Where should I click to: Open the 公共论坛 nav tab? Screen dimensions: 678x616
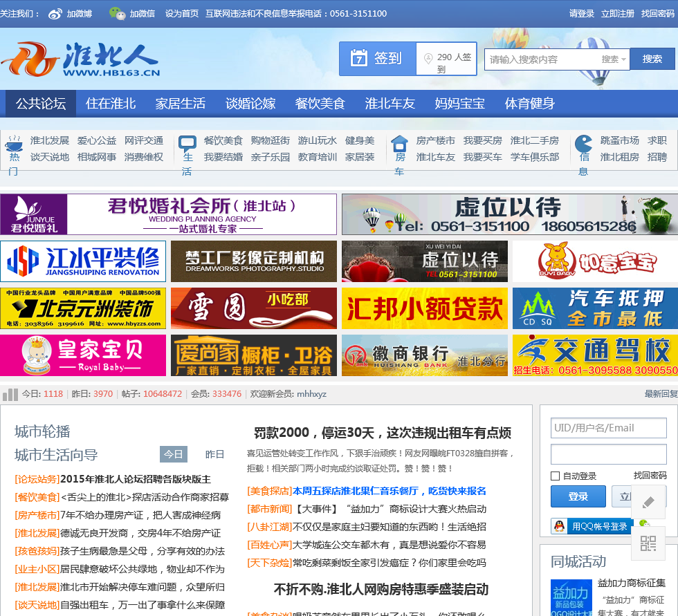pos(41,104)
